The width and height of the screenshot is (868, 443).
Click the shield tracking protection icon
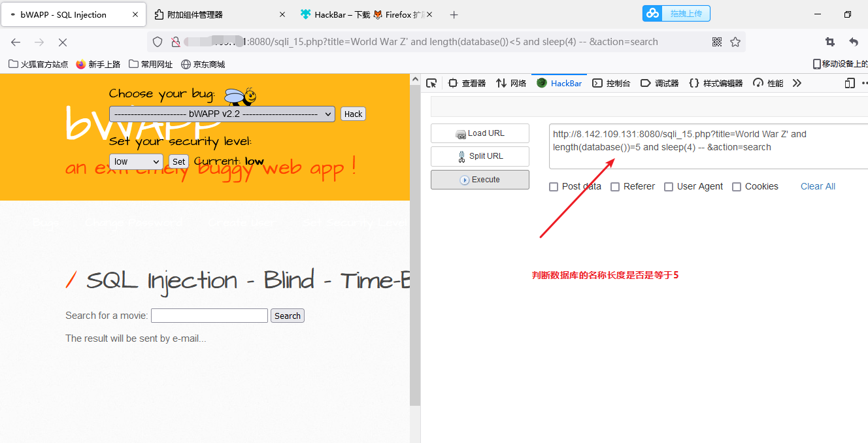pyautogui.click(x=158, y=42)
